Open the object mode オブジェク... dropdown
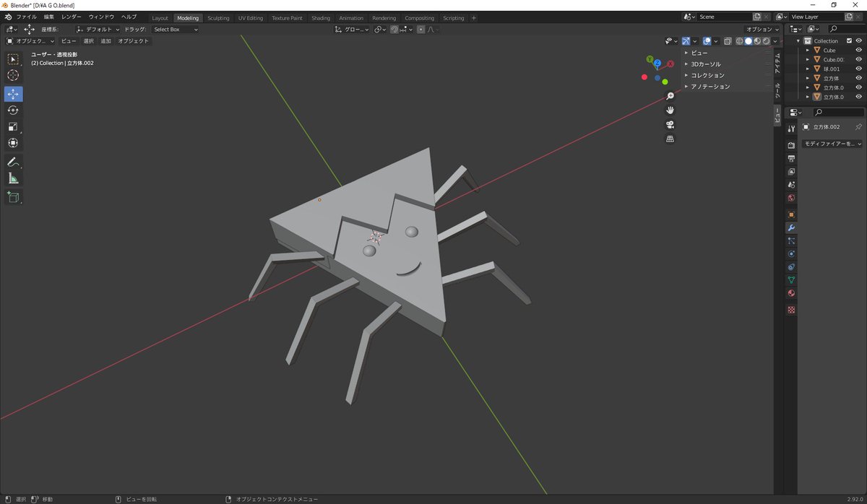The height and width of the screenshot is (504, 867). (x=30, y=41)
